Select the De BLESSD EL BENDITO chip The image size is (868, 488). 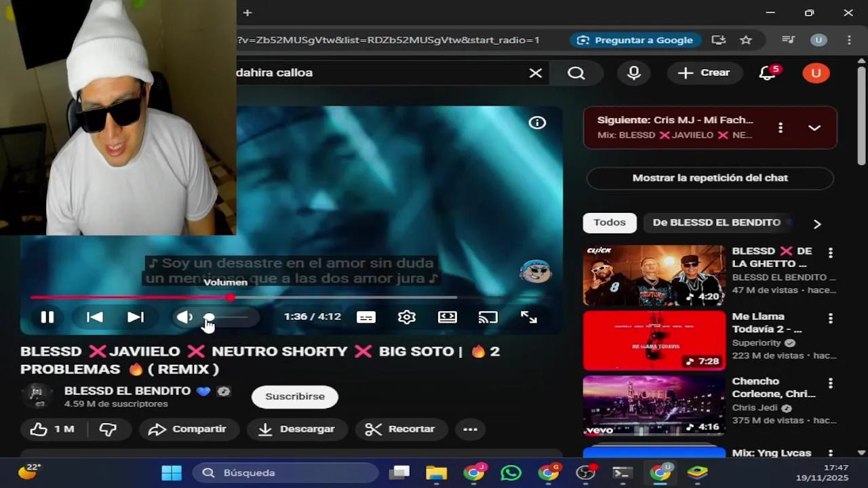[x=717, y=222]
